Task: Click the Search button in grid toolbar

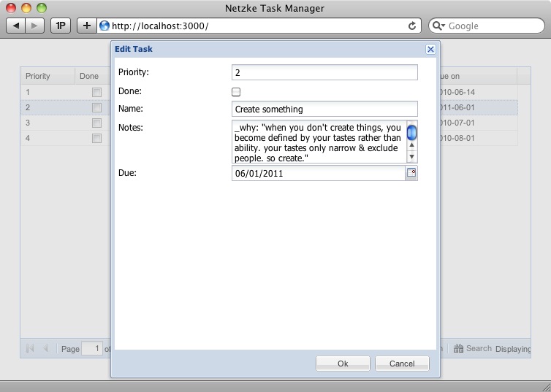Action: click(x=473, y=348)
